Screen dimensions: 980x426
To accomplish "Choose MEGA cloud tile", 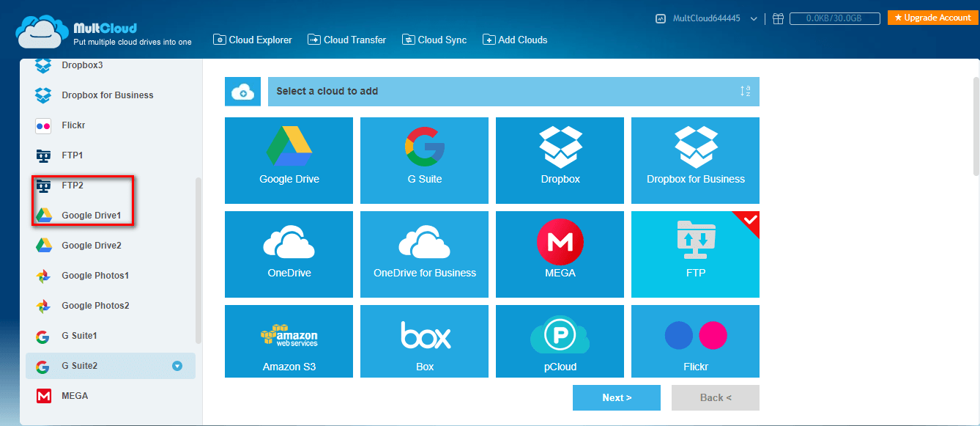I will 560,254.
